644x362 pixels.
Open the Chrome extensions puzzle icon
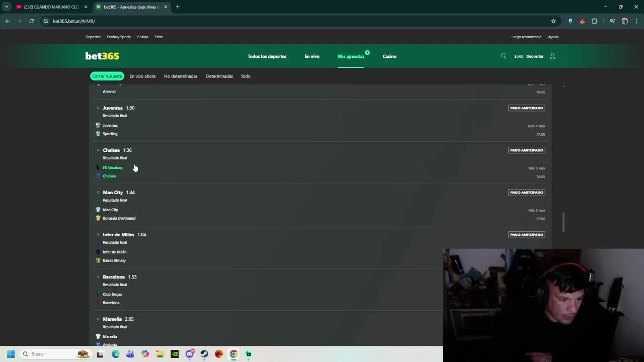coord(595,21)
